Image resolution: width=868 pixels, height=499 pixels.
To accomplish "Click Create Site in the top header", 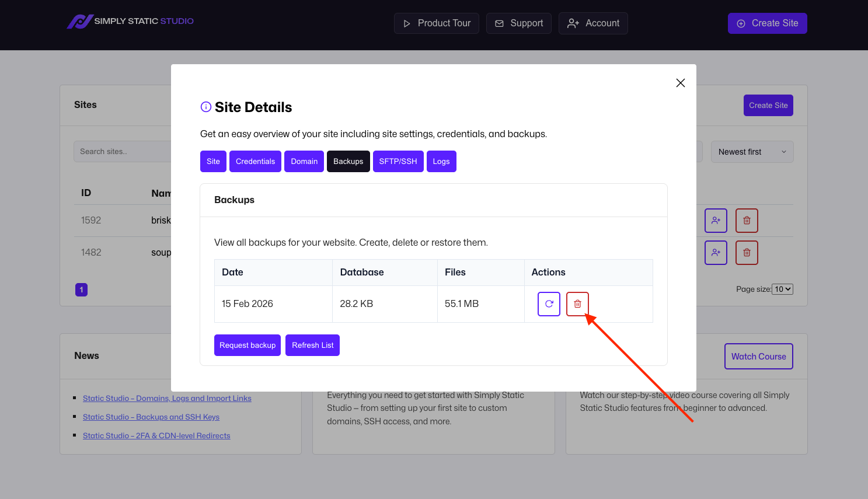I will point(767,23).
